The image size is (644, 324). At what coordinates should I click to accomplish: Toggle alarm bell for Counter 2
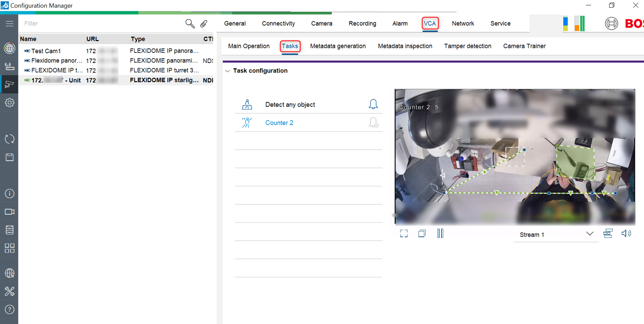click(x=373, y=123)
